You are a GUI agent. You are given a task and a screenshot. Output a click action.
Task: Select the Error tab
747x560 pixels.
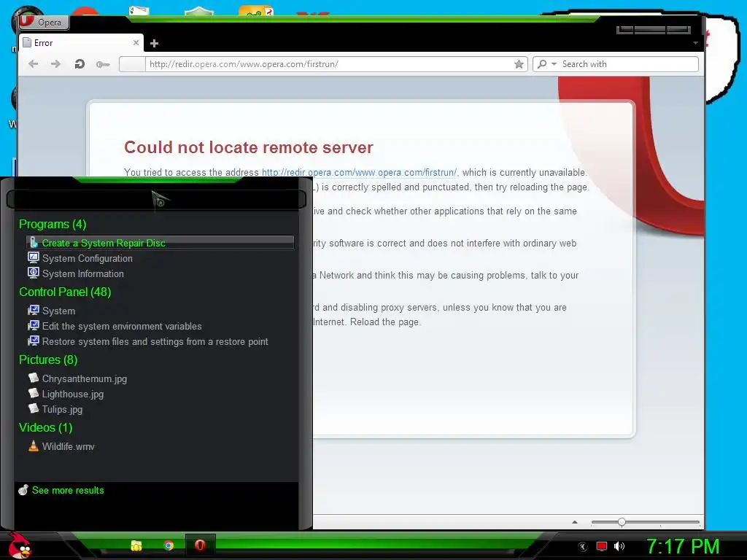[81, 43]
